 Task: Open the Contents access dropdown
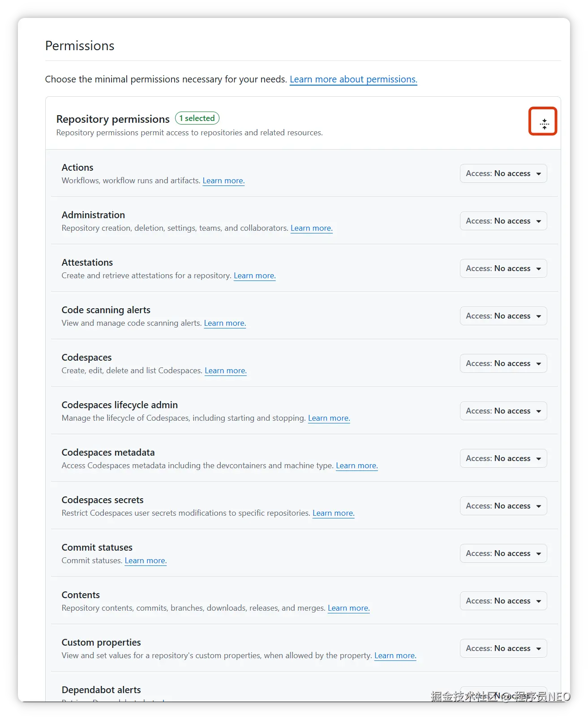503,601
